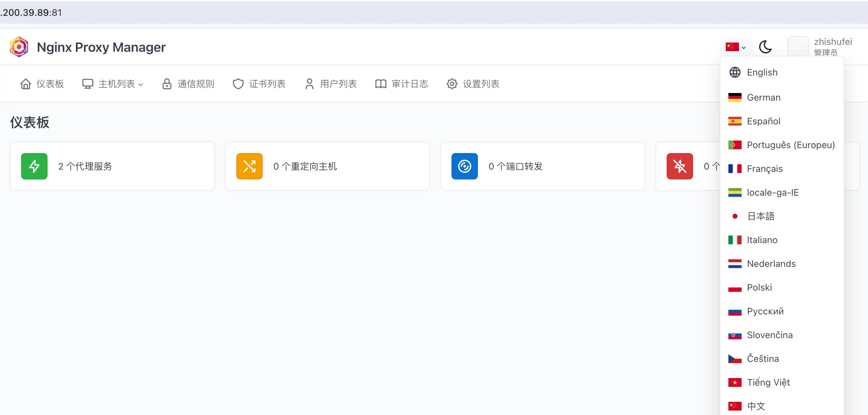Click the green lightning proxy hosts icon
Screen dimensions: 868x415
coord(34,166)
